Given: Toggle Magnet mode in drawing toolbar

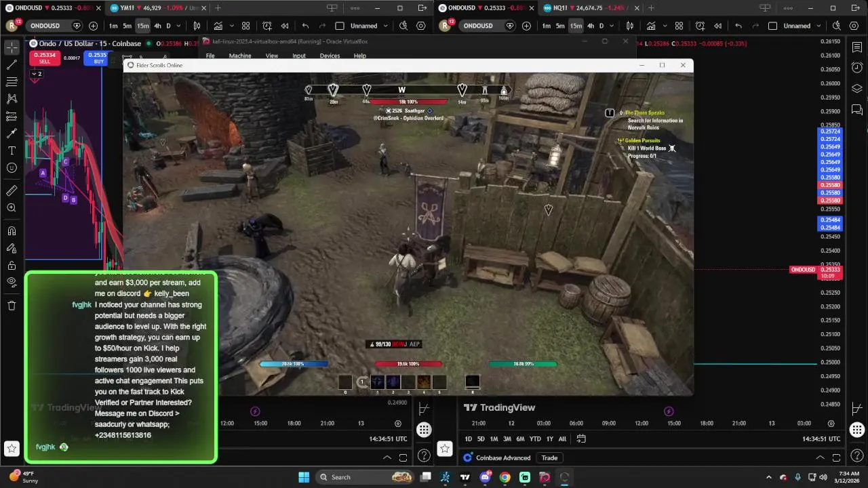Looking at the screenshot, I should click(12, 231).
